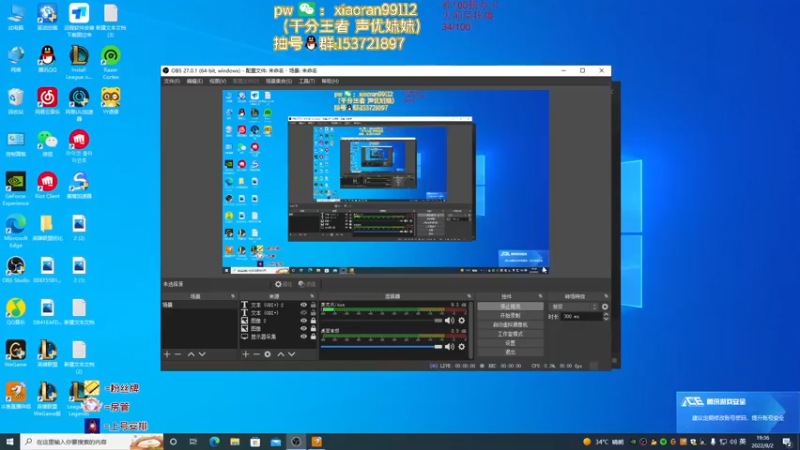Remove the source with the minus icon
Image resolution: width=800 pixels, height=450 pixels.
coord(256,354)
